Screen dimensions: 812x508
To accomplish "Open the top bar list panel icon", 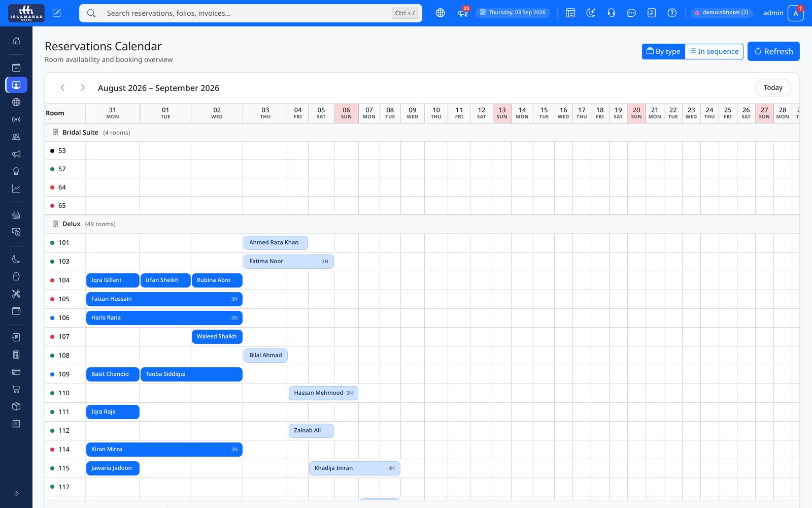I will (570, 13).
